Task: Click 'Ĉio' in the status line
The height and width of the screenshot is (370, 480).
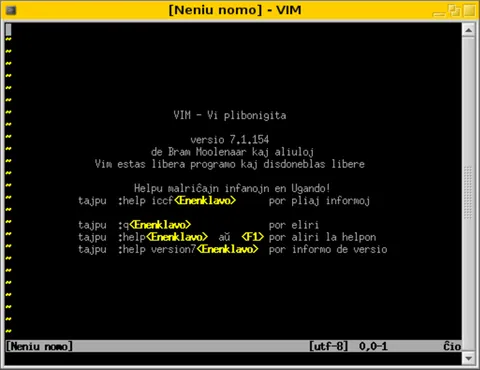Action: click(452, 346)
